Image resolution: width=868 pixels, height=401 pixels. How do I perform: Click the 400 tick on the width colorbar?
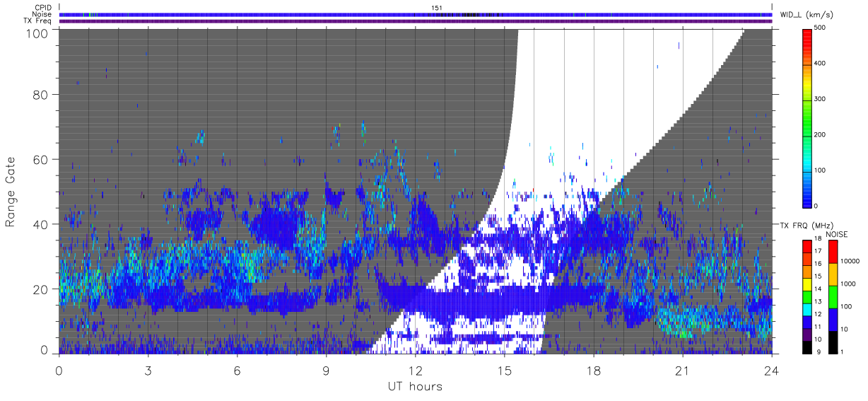click(x=821, y=64)
